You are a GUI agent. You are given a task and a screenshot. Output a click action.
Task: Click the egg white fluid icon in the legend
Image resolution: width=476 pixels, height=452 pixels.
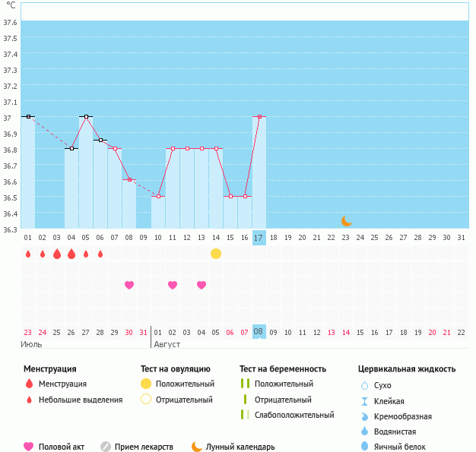tap(364, 447)
